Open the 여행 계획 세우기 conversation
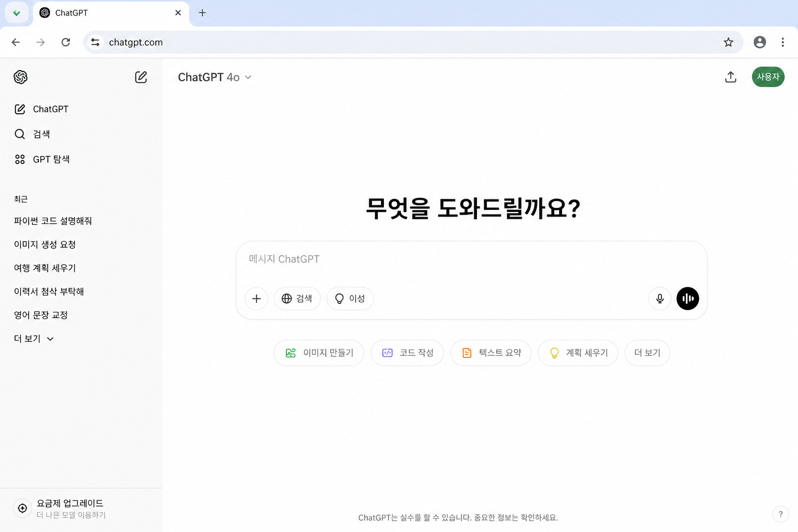 45,268
